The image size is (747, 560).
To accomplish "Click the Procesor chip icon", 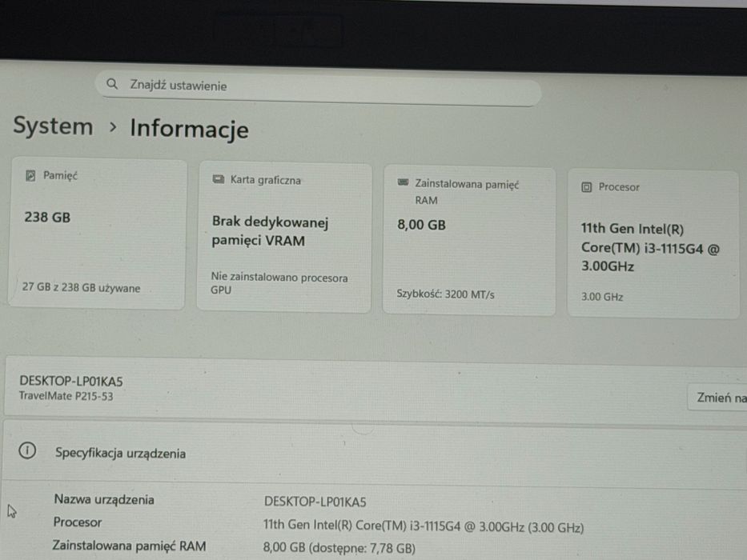I will [586, 187].
